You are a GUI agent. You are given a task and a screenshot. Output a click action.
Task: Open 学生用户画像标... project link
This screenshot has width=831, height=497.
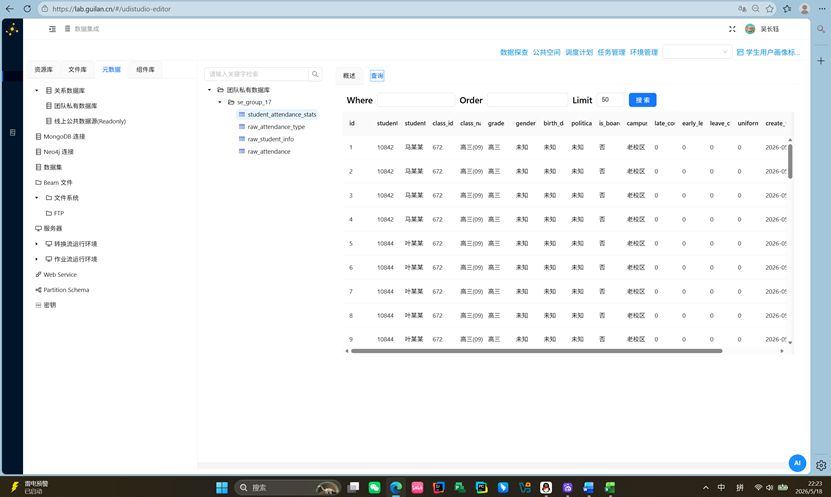768,52
